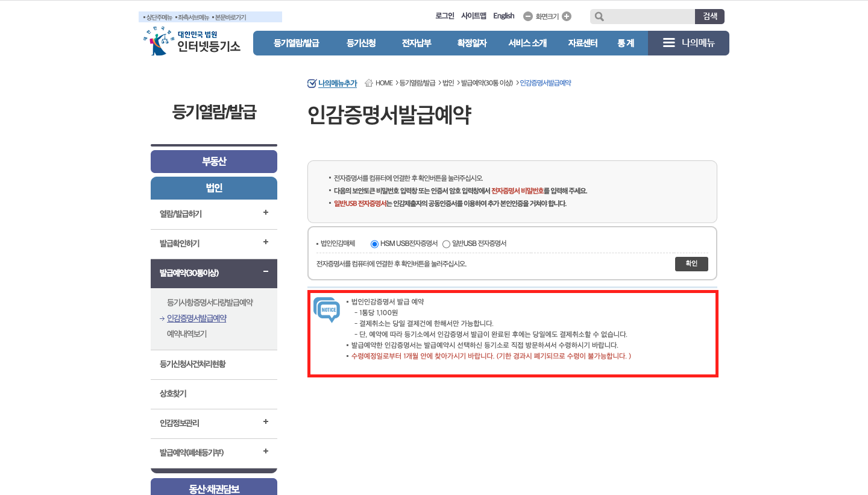Switch to the 전자납부 navigation tab

coord(417,42)
